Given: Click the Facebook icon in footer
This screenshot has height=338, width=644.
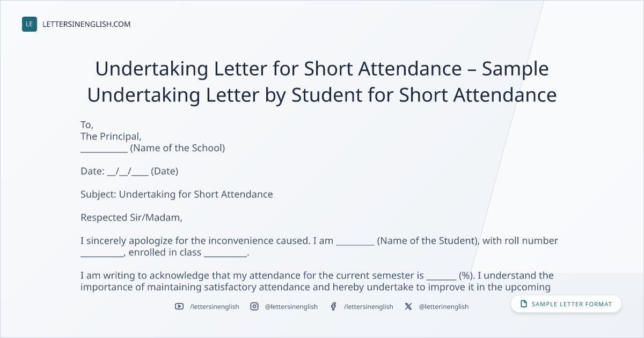Looking at the screenshot, I should point(333,306).
